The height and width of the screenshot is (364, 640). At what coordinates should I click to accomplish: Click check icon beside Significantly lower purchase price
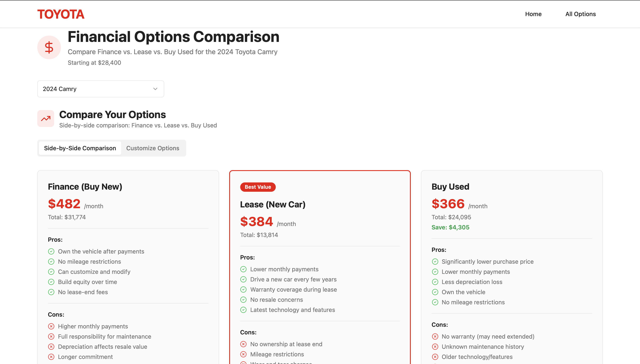435,262
